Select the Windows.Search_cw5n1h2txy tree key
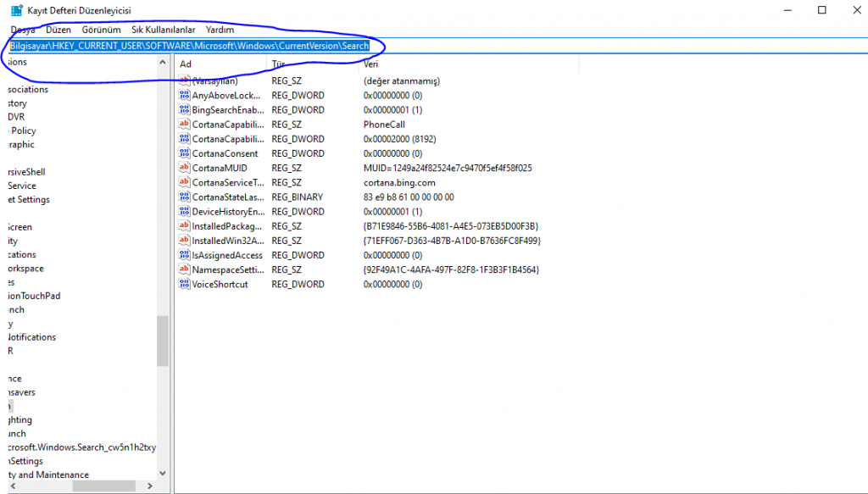Screen dimensions: 868x494 [82, 447]
